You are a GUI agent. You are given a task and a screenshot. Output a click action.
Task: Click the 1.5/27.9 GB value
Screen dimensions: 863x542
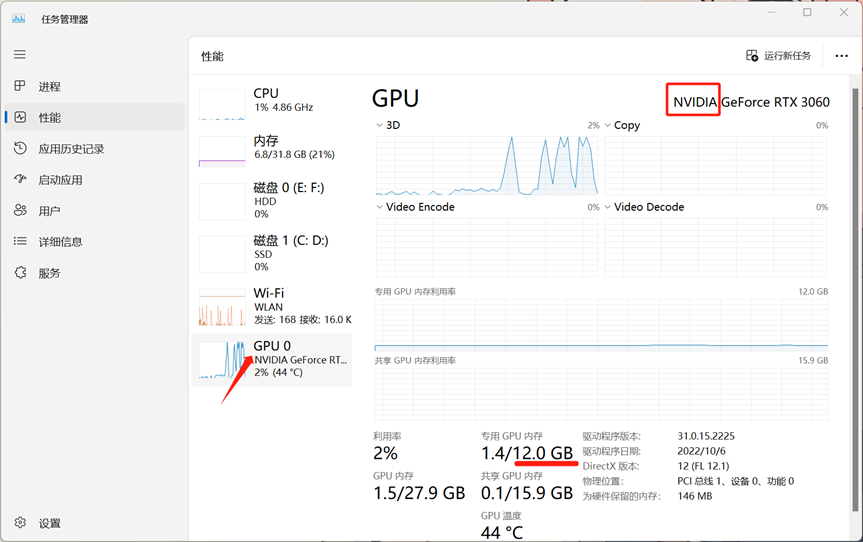419,493
